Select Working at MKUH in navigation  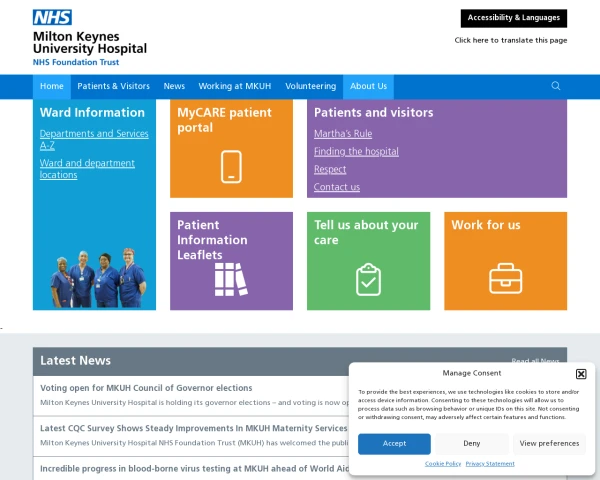[235, 86]
